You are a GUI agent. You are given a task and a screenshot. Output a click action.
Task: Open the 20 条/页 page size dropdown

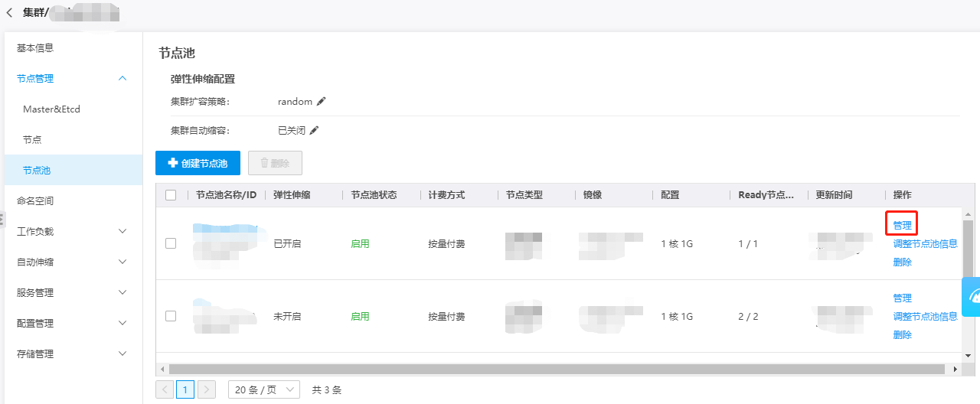point(264,389)
